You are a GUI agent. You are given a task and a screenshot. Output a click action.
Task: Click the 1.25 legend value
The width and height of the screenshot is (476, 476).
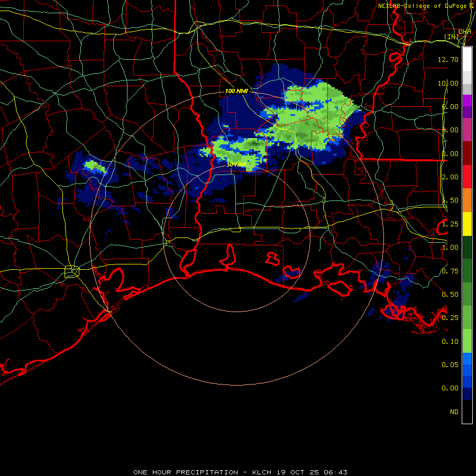click(450, 224)
